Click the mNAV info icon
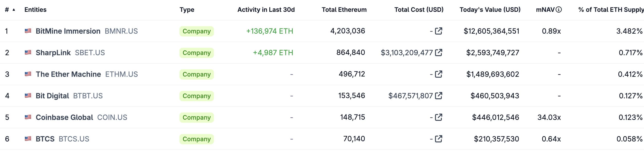This screenshot has width=644, height=152. click(x=559, y=10)
